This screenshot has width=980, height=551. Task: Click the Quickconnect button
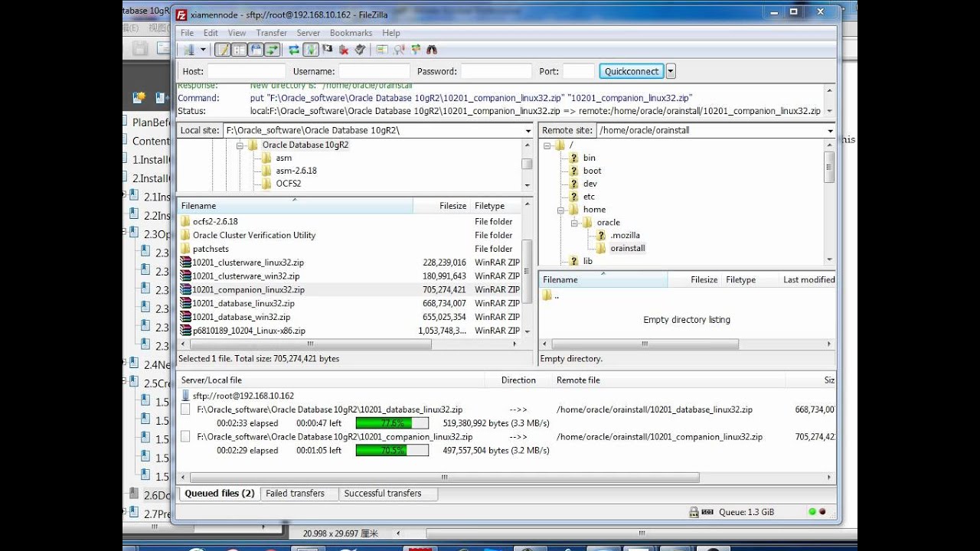point(632,71)
